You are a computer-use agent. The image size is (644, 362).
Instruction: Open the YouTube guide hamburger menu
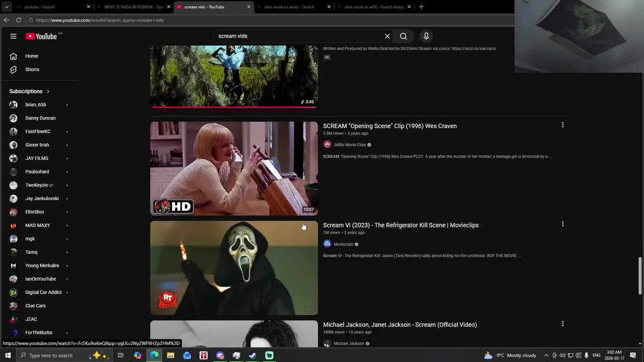tap(14, 36)
